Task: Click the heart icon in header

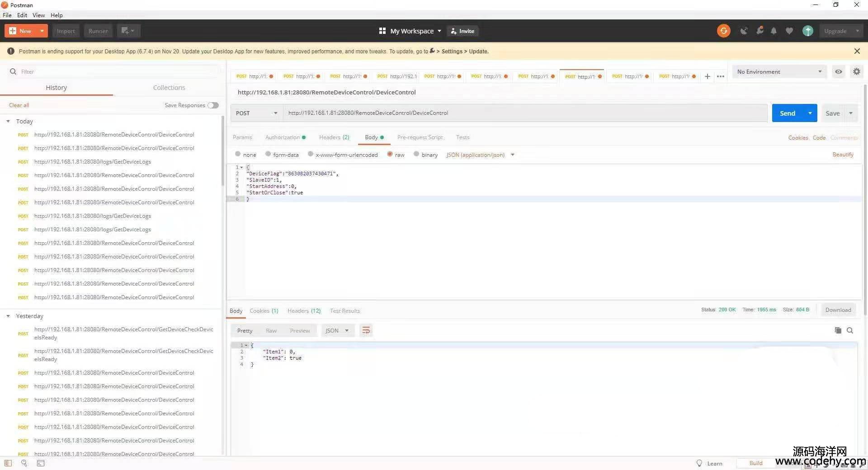Action: coord(789,31)
